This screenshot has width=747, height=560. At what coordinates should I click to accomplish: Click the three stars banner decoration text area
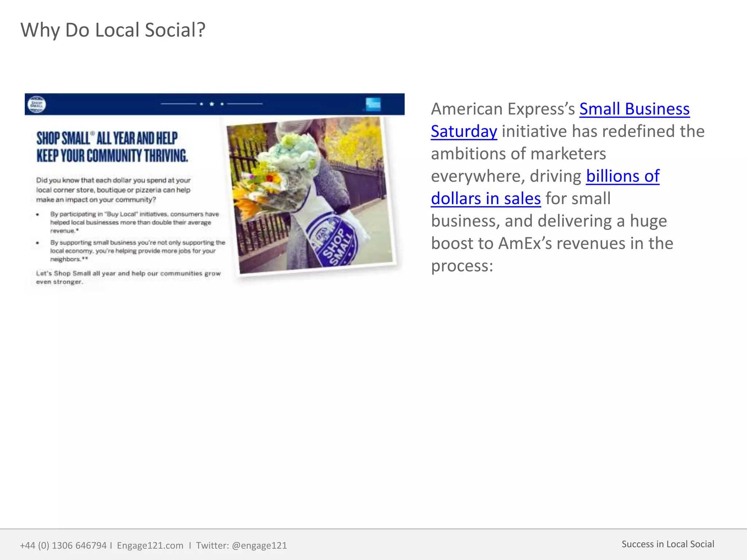(212, 104)
